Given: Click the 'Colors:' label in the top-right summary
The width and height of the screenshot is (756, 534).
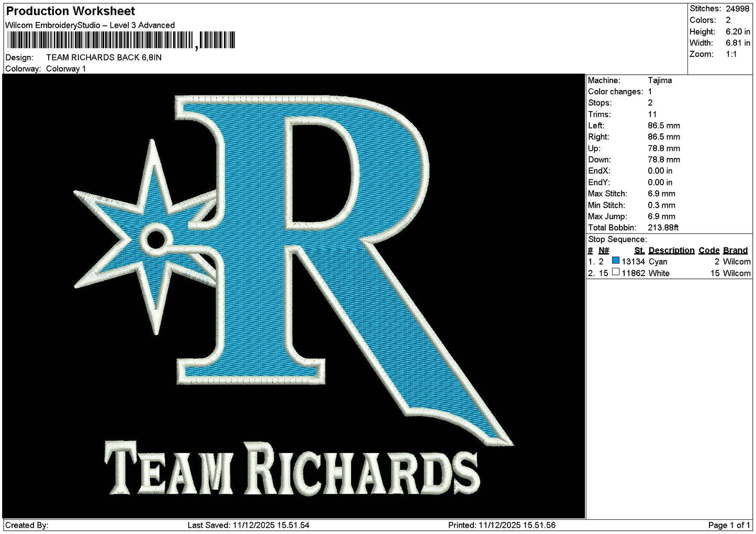Looking at the screenshot, I should 703,20.
